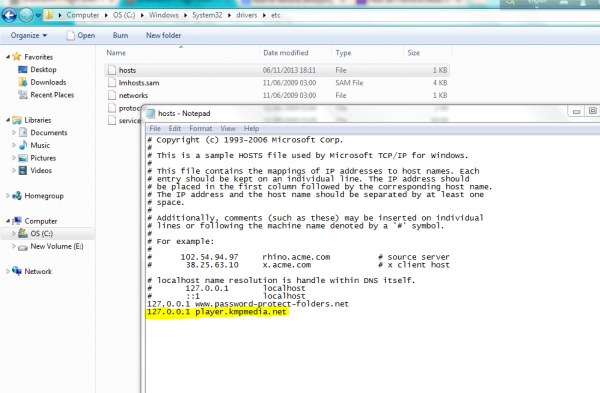Open the Notepad Format menu
The height and width of the screenshot is (393, 600).
[201, 128]
